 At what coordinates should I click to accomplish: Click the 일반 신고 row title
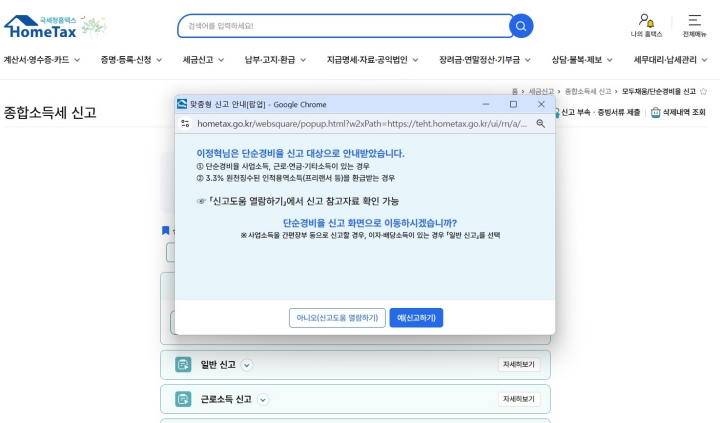[x=218, y=365]
